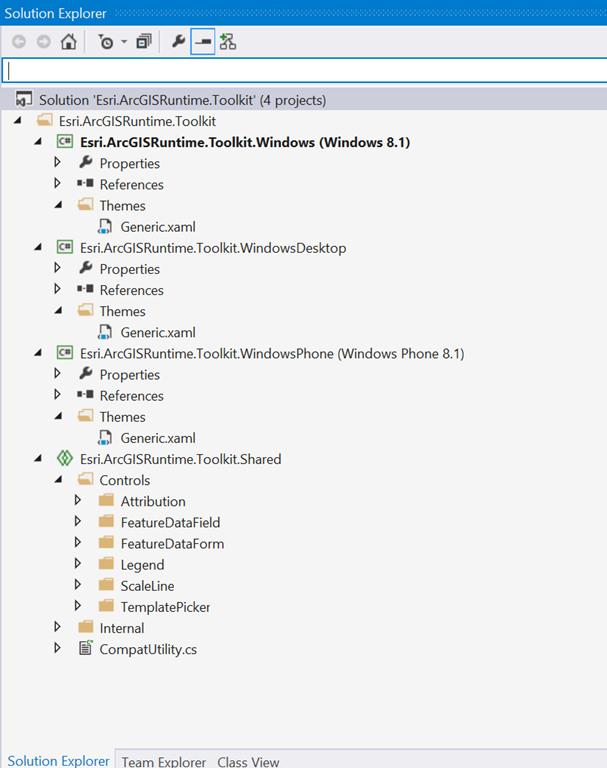The image size is (607, 768).
Task: Expand the Internal folder
Action: click(x=57, y=627)
